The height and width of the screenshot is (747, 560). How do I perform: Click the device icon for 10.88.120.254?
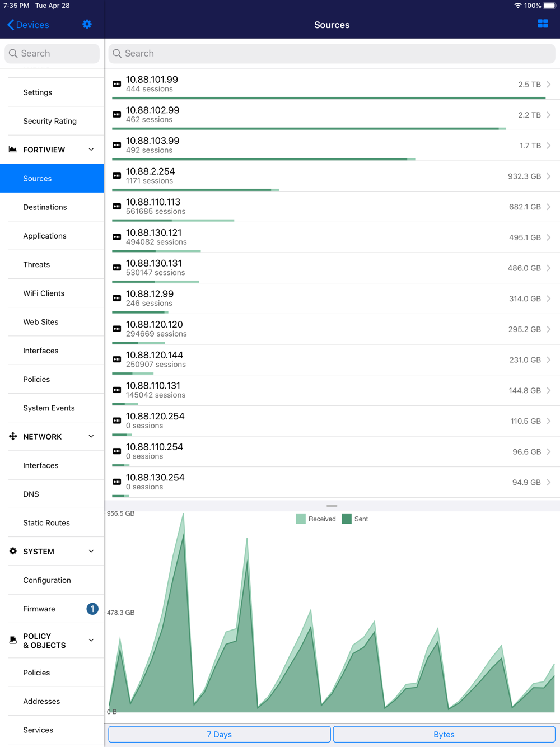tap(117, 421)
